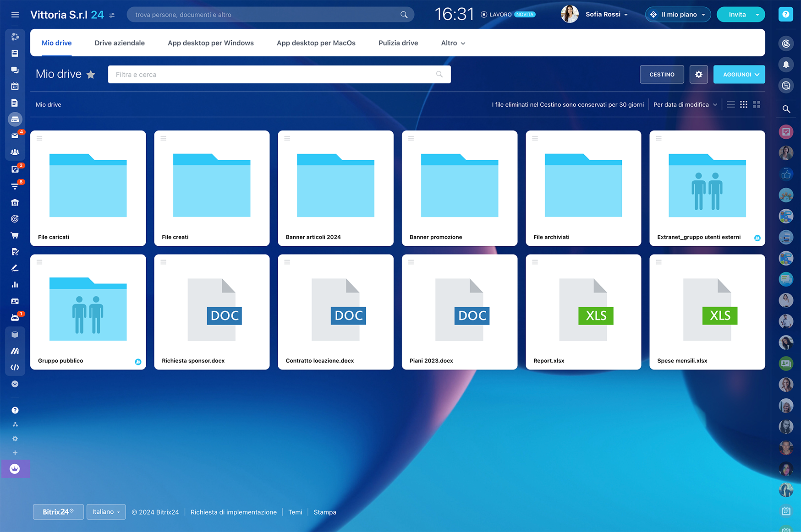Open the 'Per data di modifica' sort dropdown
The height and width of the screenshot is (532, 801).
[685, 105]
